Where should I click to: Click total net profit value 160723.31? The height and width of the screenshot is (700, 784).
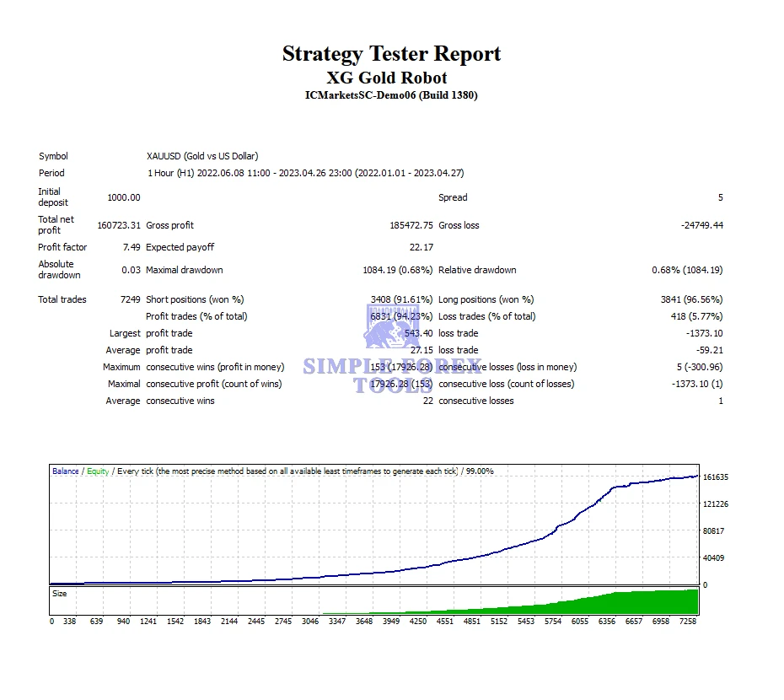[x=117, y=225]
